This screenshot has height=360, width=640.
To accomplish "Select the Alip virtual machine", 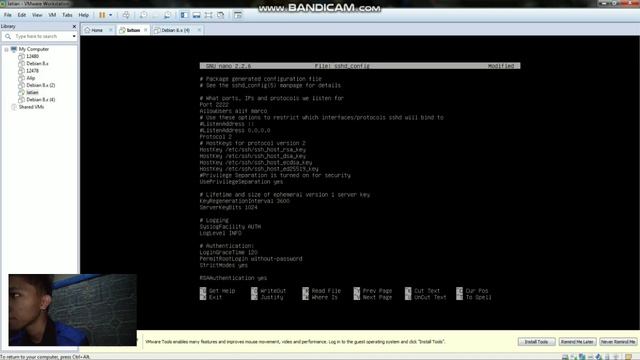I will [x=31, y=78].
